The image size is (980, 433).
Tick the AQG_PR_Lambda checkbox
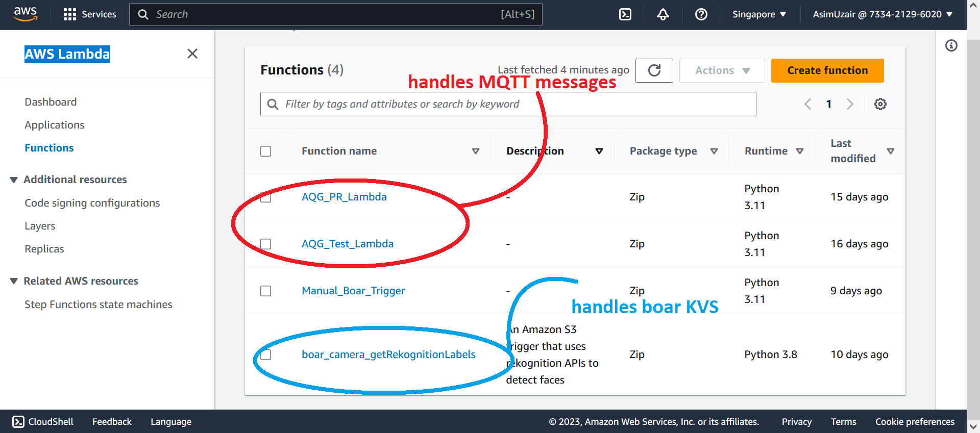point(265,197)
